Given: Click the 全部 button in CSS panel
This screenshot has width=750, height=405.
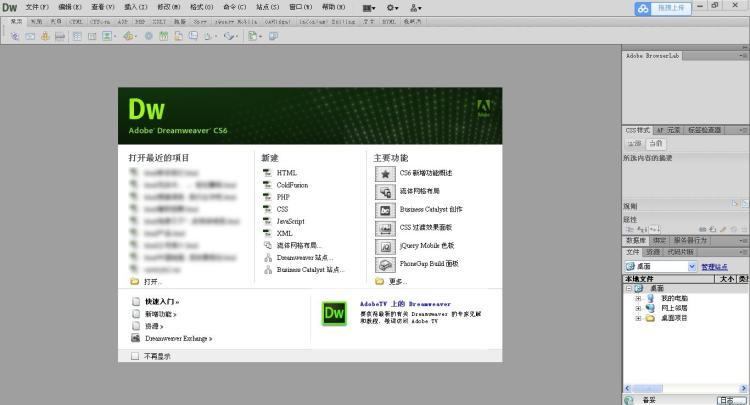Looking at the screenshot, I should coord(634,143).
